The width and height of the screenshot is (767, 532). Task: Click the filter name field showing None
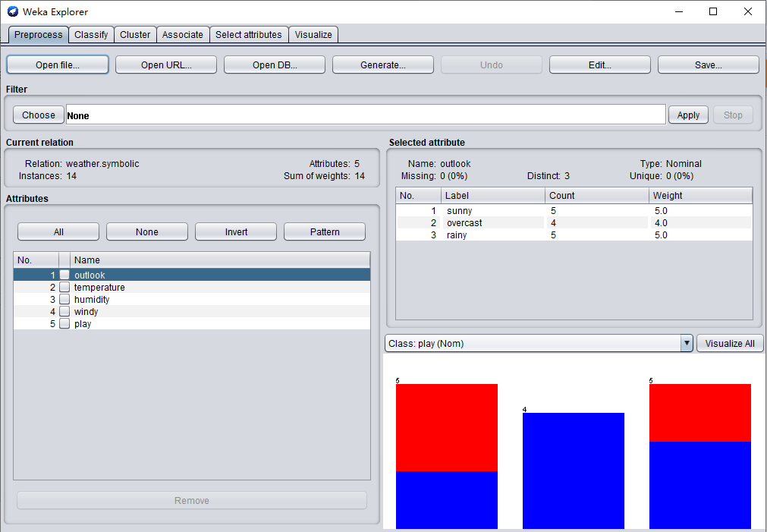[366, 115]
